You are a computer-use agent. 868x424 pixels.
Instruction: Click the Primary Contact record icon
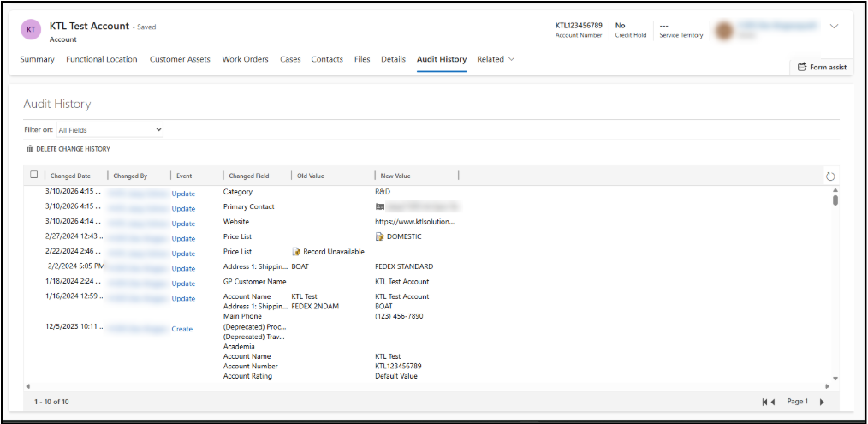380,206
